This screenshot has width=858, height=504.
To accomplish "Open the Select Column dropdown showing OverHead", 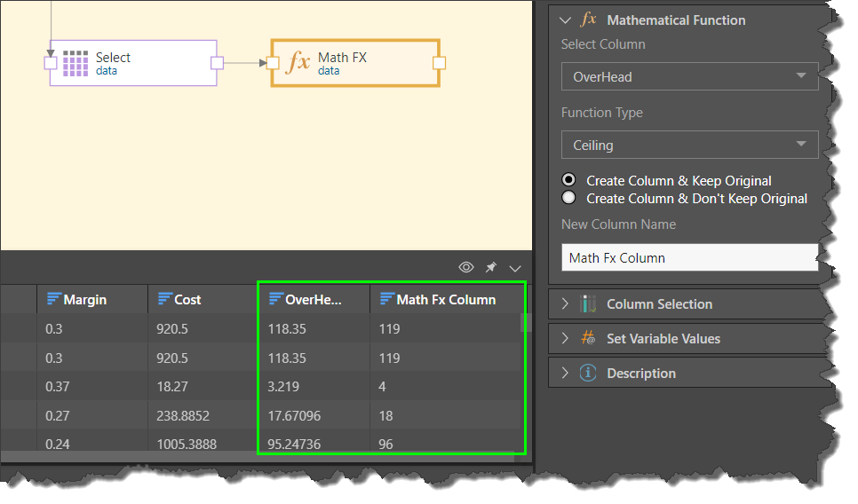I will (x=689, y=77).
